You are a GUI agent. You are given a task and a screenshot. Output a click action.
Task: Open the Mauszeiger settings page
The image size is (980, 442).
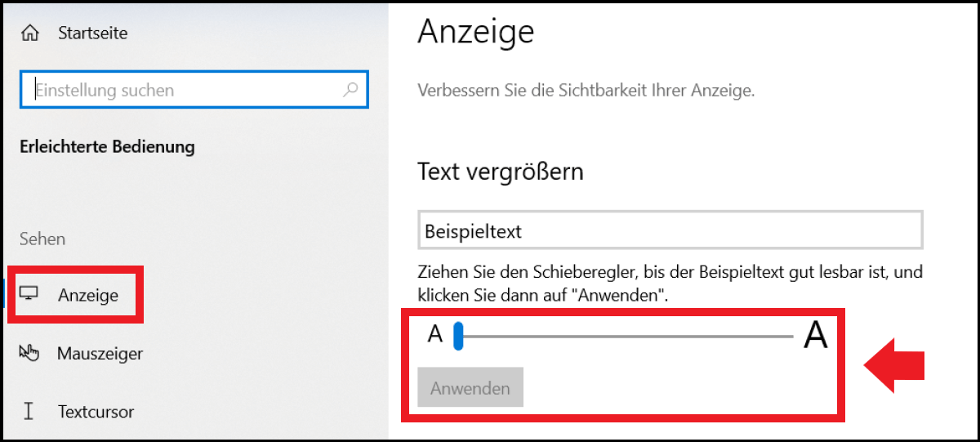[100, 354]
